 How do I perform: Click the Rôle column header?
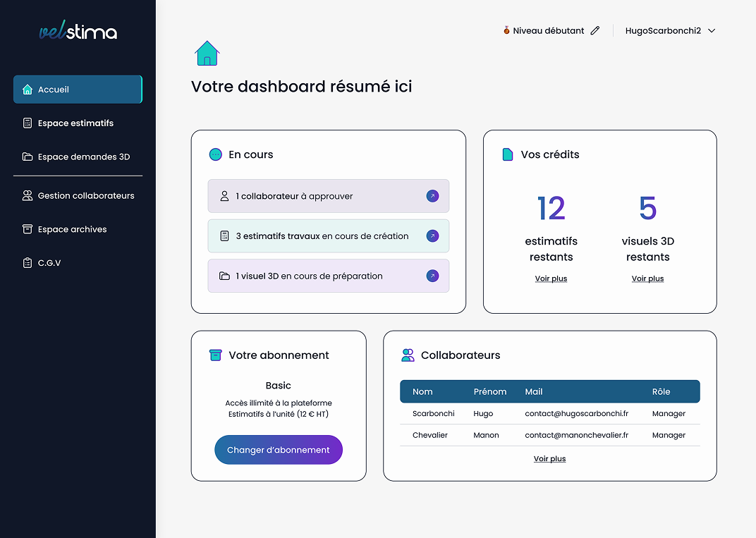(x=661, y=391)
